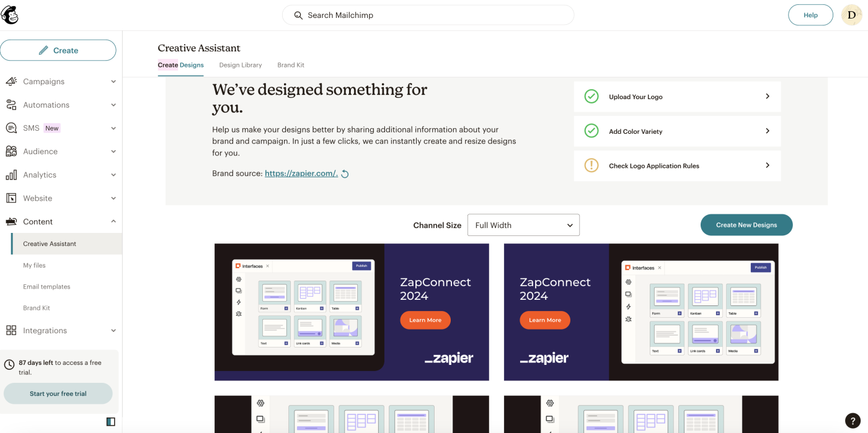Click the pencil icon on Create button

(43, 50)
